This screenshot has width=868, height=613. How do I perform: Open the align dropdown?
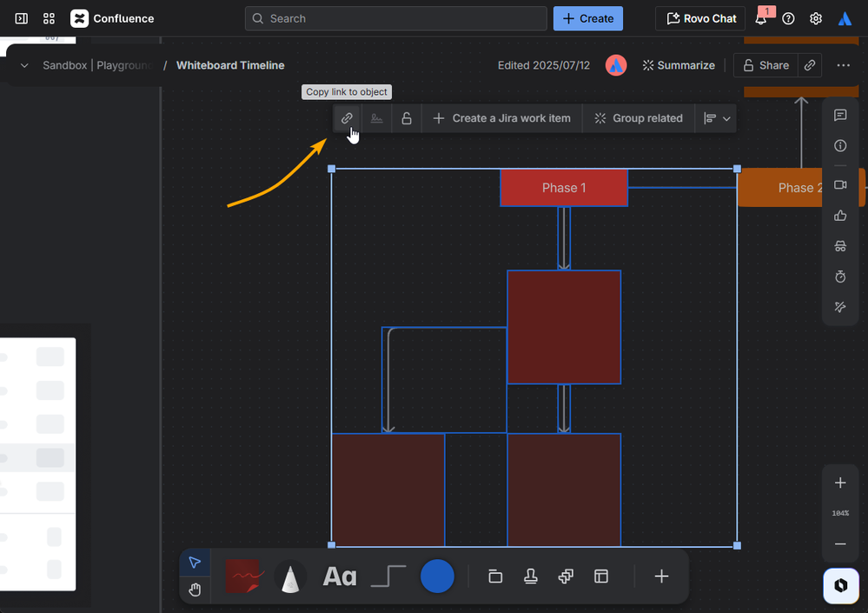(x=716, y=118)
